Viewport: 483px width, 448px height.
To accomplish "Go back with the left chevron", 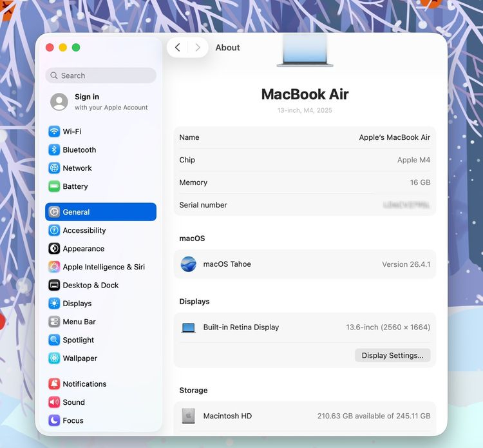I will click(x=178, y=48).
